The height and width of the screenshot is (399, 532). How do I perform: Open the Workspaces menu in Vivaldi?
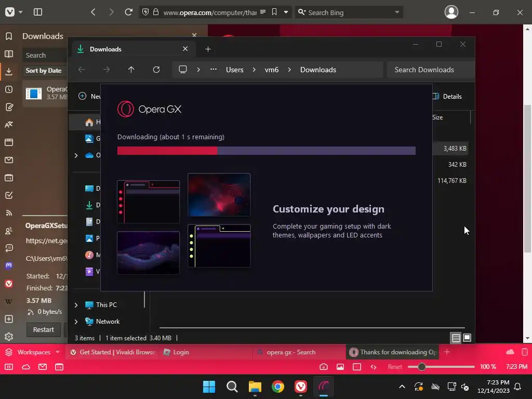pos(33,352)
